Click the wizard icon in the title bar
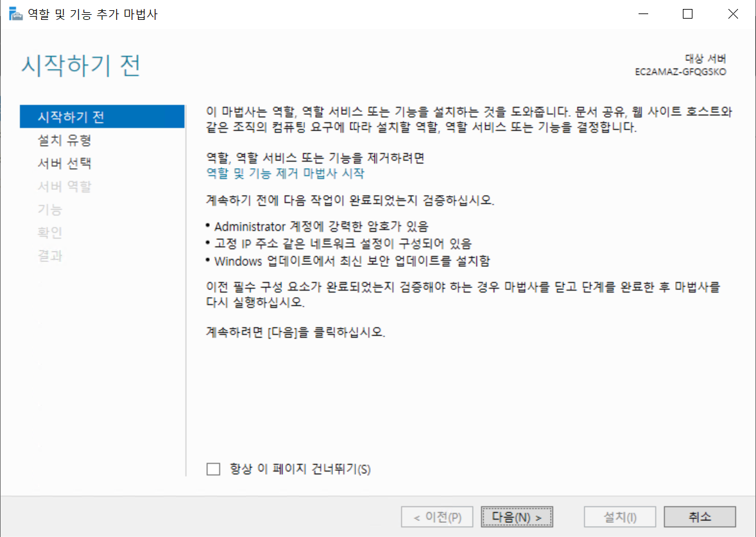 (x=15, y=14)
